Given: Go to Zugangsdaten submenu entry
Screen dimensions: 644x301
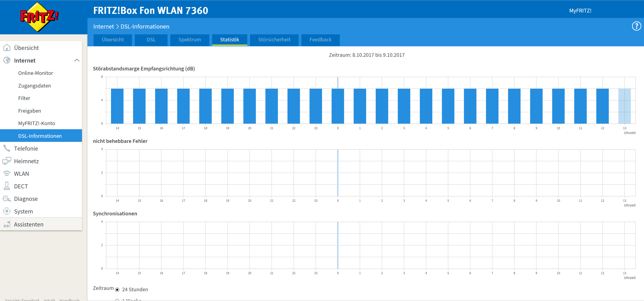Looking at the screenshot, I should coord(34,86).
